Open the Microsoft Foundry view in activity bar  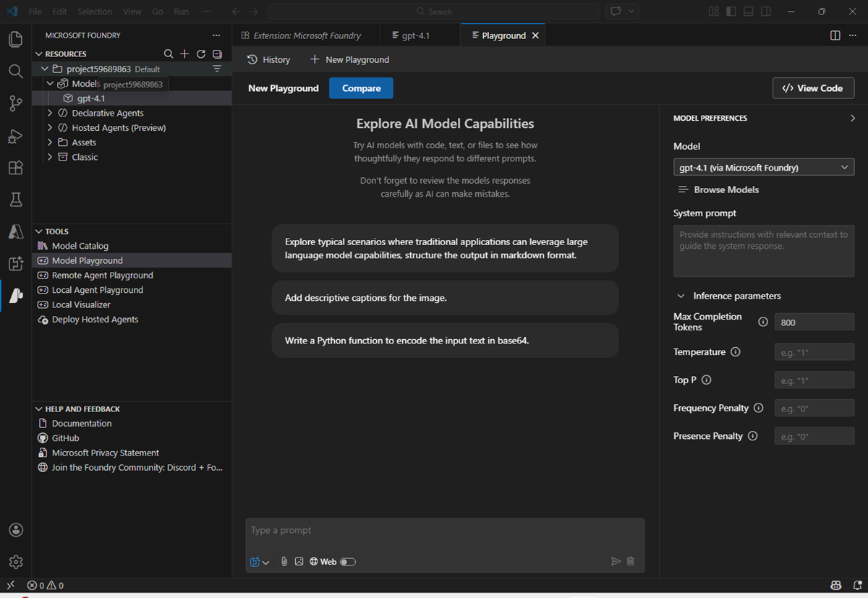[x=15, y=295]
